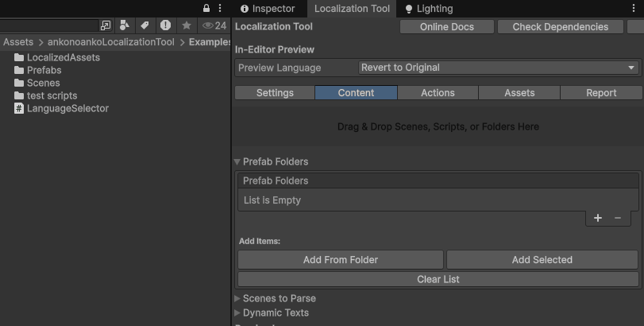
Task: Switch to the Lighting tab
Action: point(429,9)
